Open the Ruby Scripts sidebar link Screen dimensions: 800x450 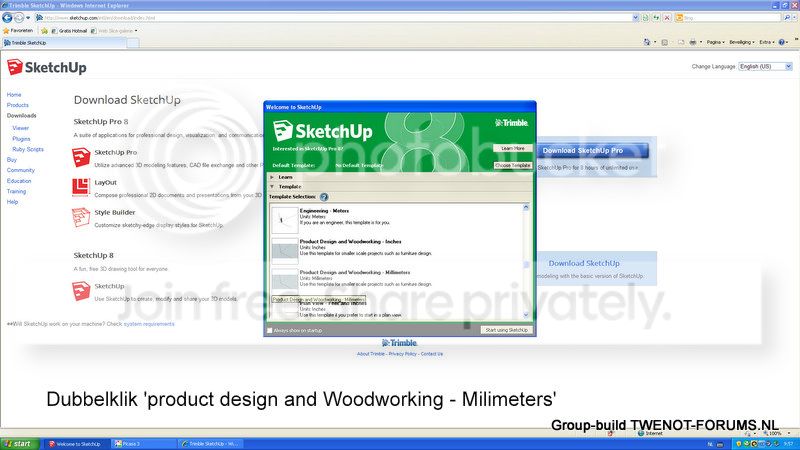pos(28,149)
